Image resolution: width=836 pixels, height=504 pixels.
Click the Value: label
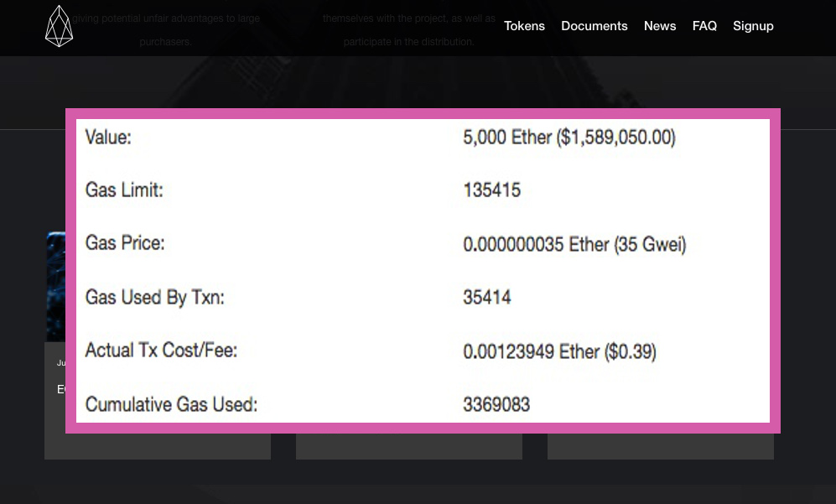click(108, 137)
